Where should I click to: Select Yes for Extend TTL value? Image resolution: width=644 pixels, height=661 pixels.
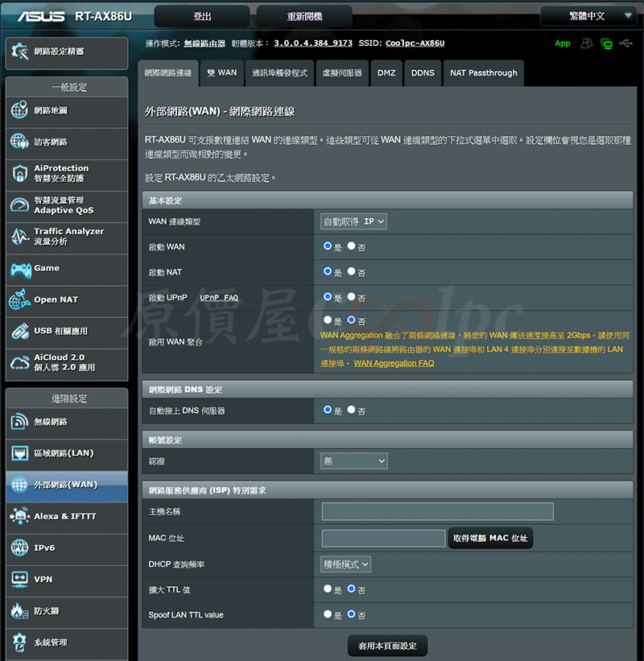(328, 589)
